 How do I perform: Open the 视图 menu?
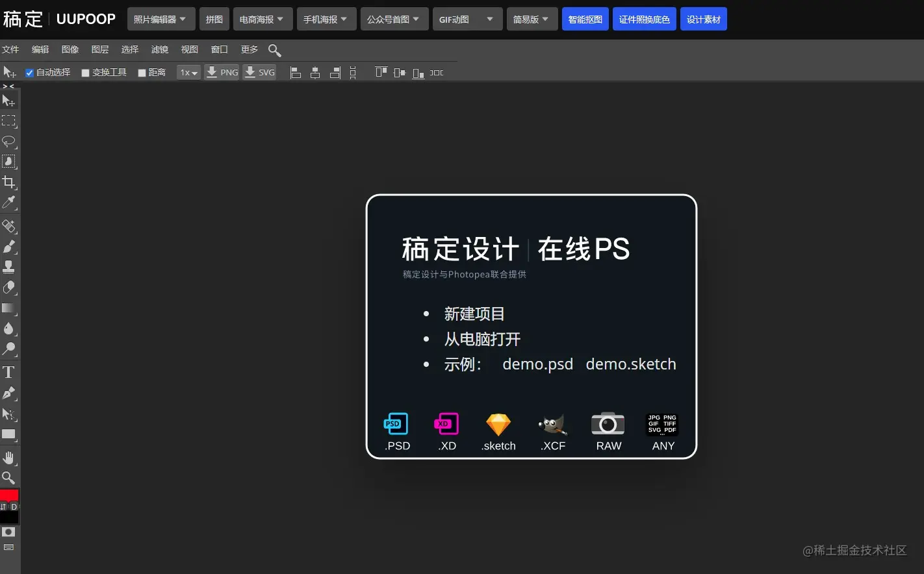pos(190,49)
